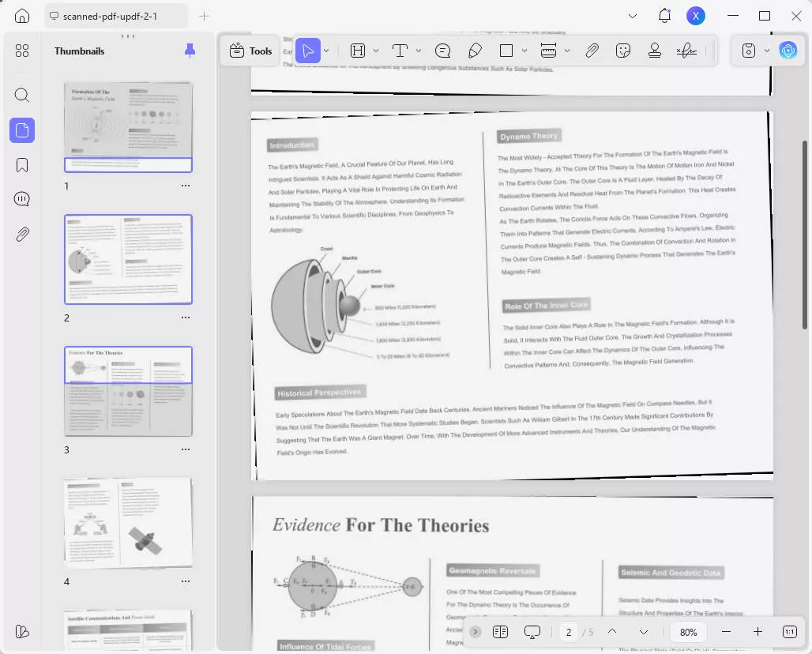This screenshot has width=812, height=654.
Task: Select page 1 thumbnail
Action: pos(128,127)
